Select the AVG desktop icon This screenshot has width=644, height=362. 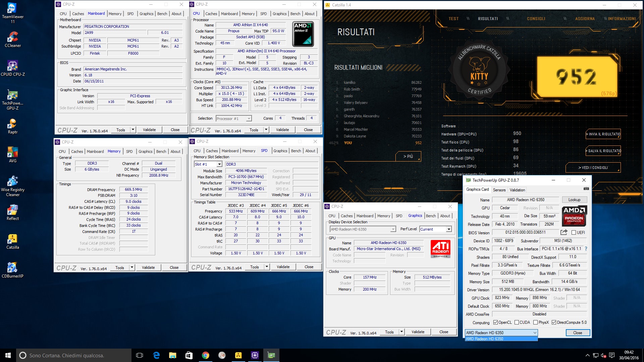(x=13, y=155)
